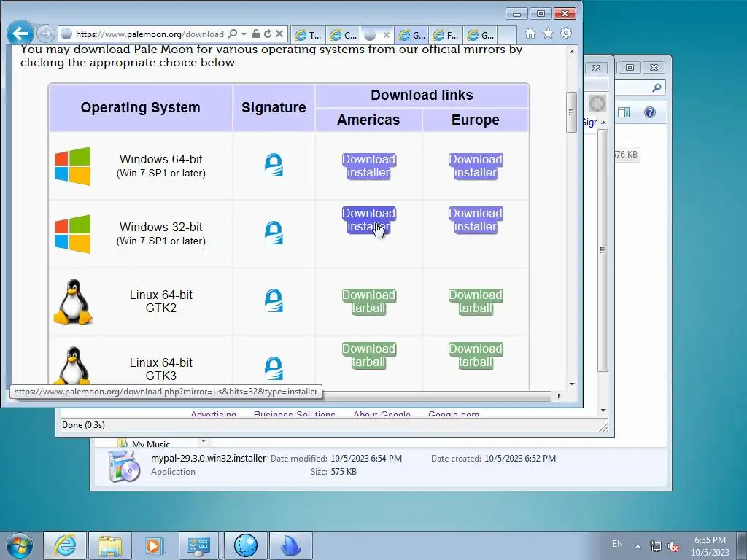Click the search magnifier in address bar
747x560 pixels.
coord(233,34)
